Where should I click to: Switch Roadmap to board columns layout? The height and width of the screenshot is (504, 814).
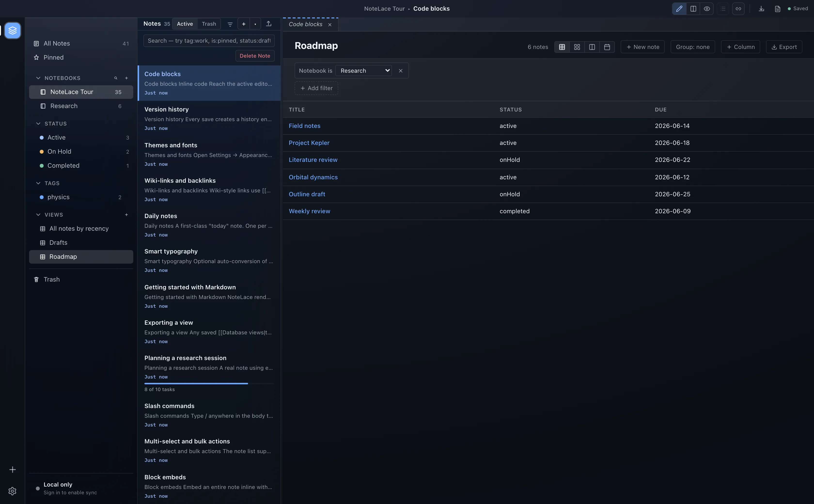coord(592,47)
